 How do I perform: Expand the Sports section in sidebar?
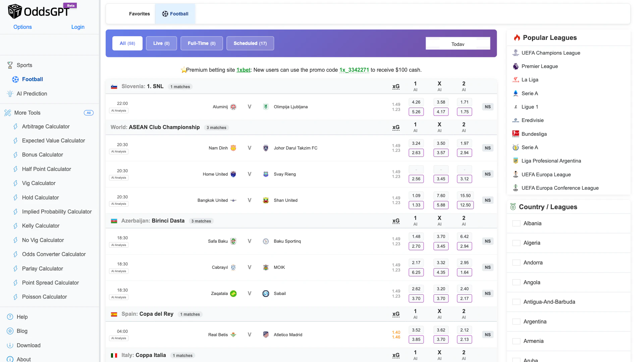[24, 65]
